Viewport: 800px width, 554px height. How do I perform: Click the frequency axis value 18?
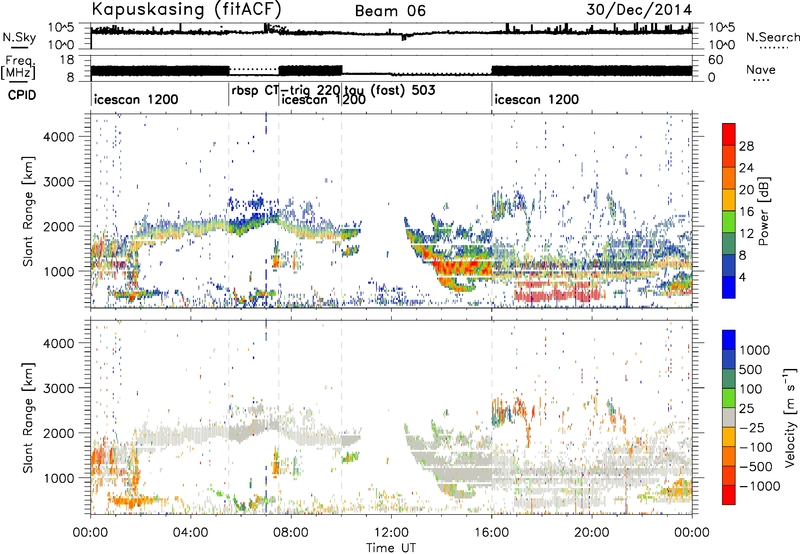[67, 60]
